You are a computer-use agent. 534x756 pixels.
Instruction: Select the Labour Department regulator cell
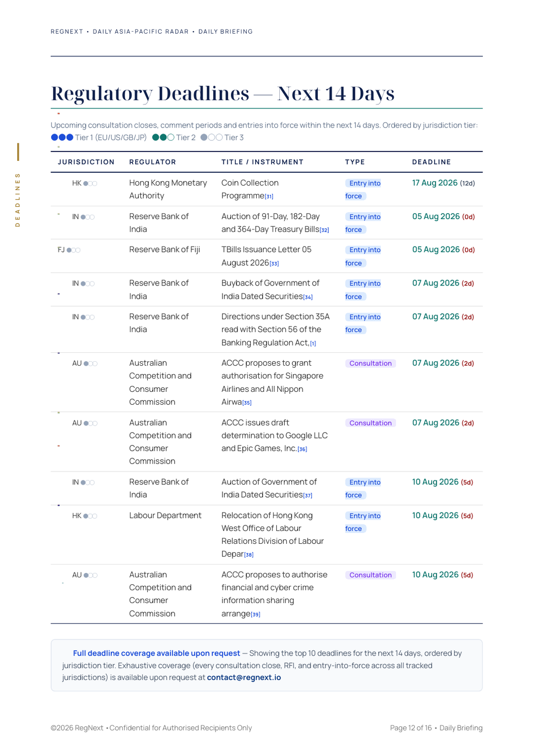tap(165, 516)
